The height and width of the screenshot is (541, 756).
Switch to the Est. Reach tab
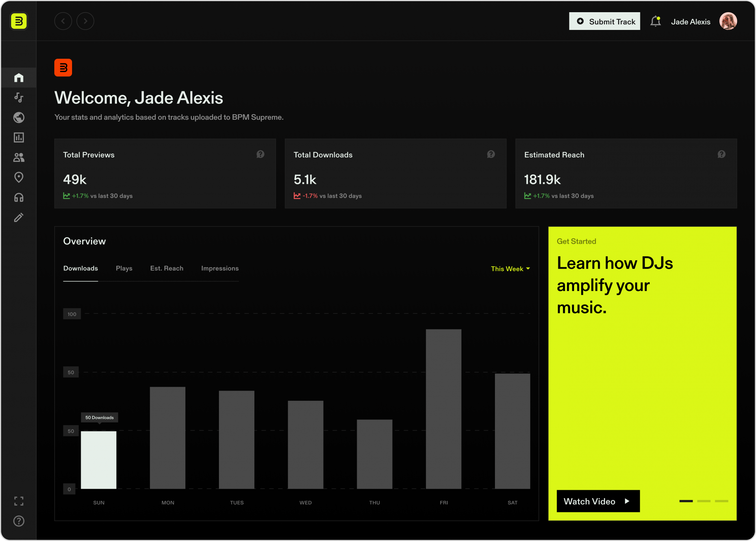167,268
